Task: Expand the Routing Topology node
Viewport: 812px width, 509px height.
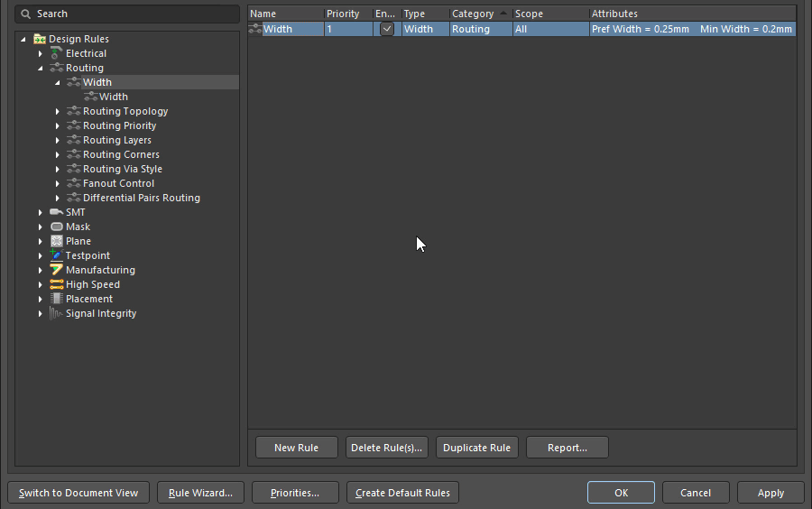Action: click(x=58, y=111)
